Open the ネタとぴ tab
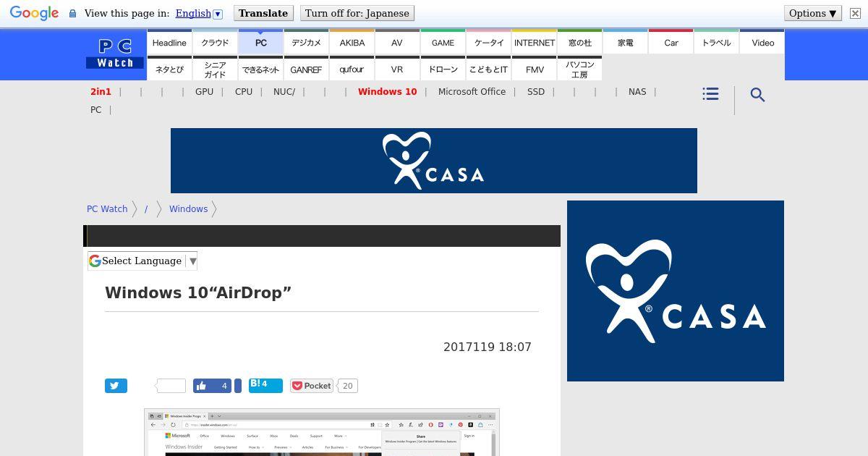 (169, 69)
